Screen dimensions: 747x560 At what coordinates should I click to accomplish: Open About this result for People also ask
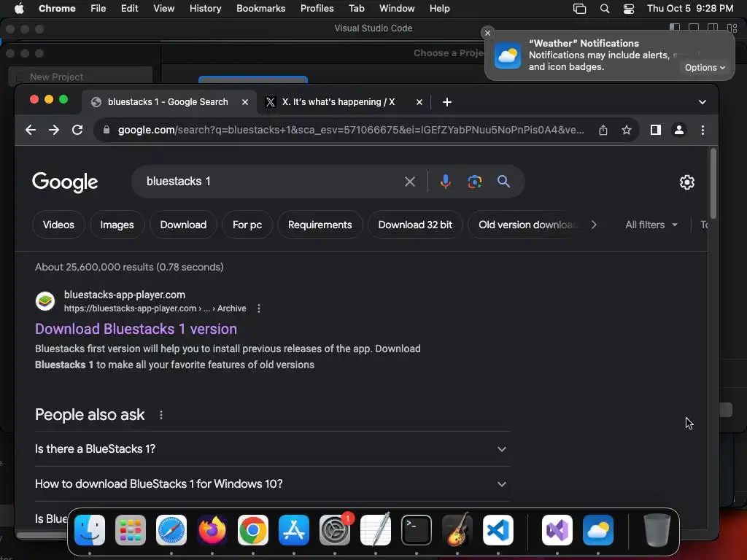(x=161, y=415)
